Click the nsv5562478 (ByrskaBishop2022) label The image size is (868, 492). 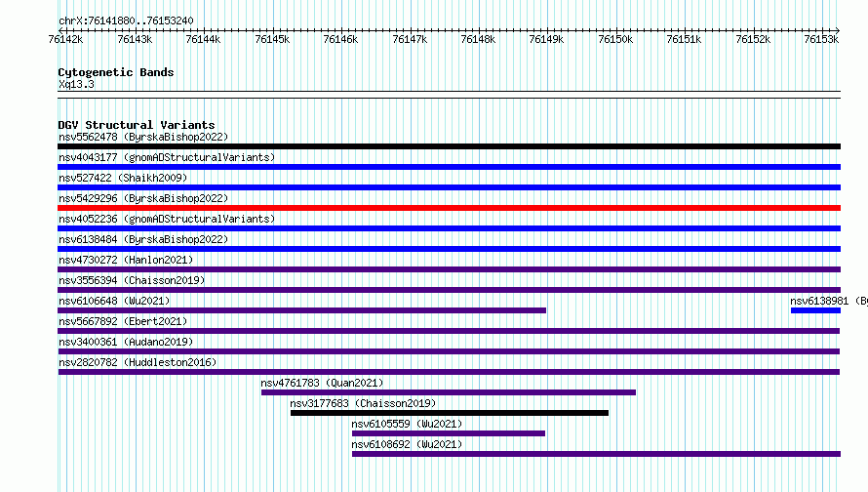(143, 137)
